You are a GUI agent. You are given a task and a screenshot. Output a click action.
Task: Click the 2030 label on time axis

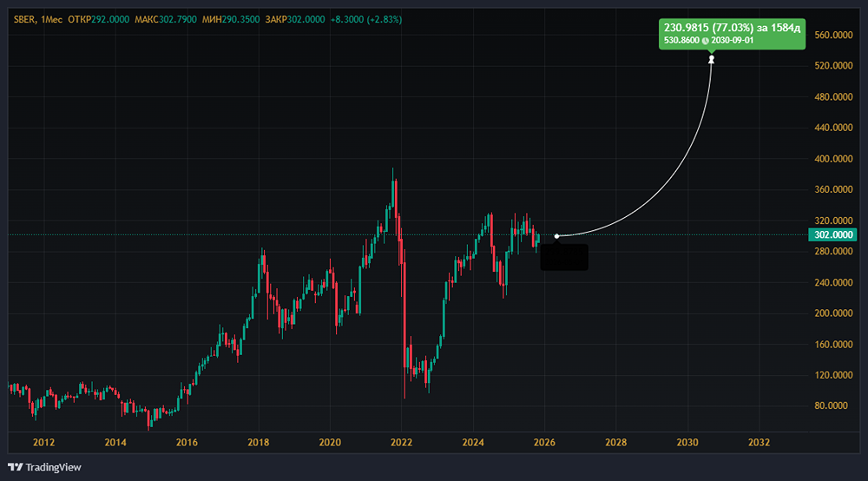687,442
